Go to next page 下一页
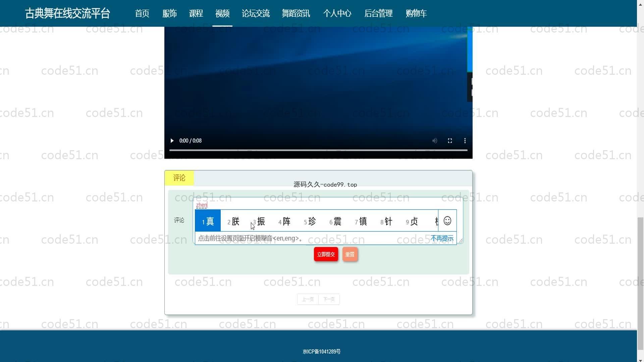Screen dimensions: 644x362 point(329,299)
